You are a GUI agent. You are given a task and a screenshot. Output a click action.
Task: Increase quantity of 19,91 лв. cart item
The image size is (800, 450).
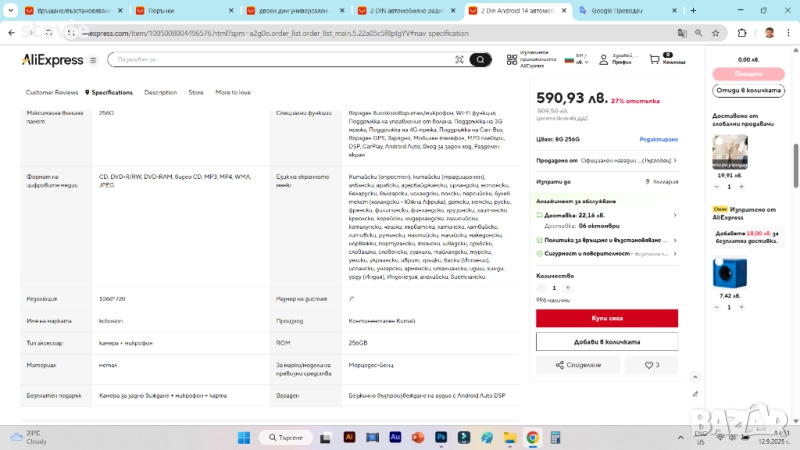(742, 186)
